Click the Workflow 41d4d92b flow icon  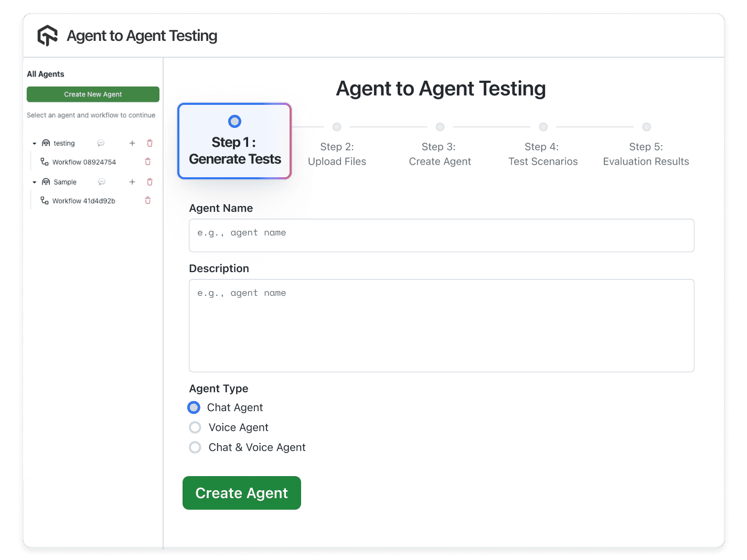45,200
